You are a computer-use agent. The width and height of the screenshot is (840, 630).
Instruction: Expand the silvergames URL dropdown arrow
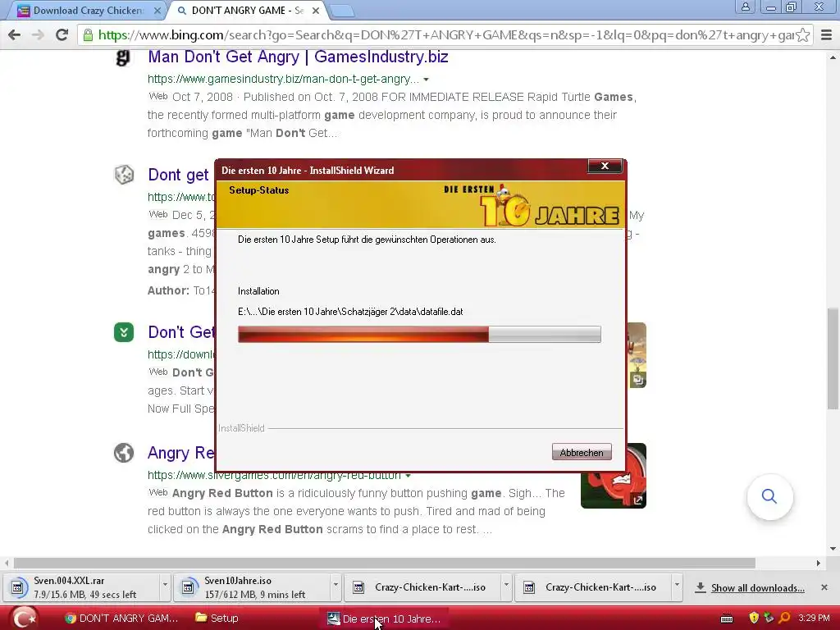(409, 476)
